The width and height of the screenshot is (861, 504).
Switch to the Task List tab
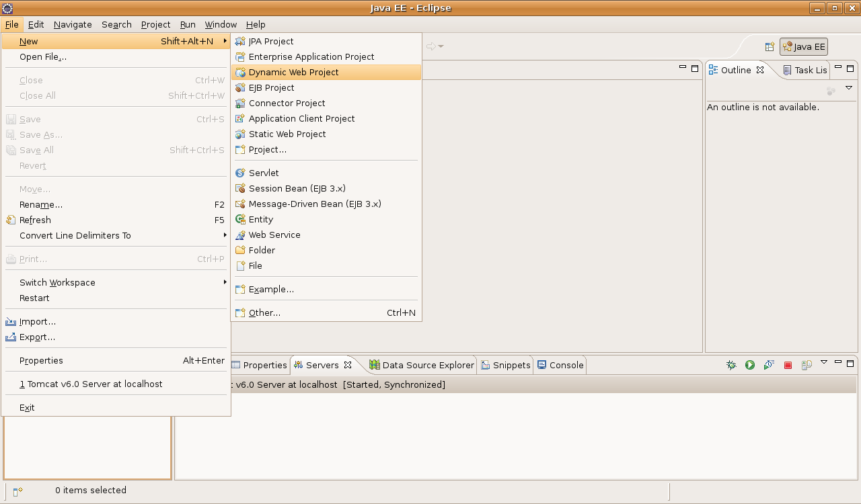806,70
